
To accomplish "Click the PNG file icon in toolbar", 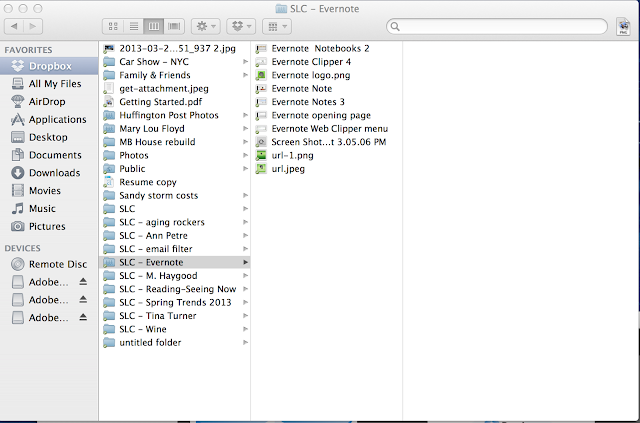I will coord(623,27).
